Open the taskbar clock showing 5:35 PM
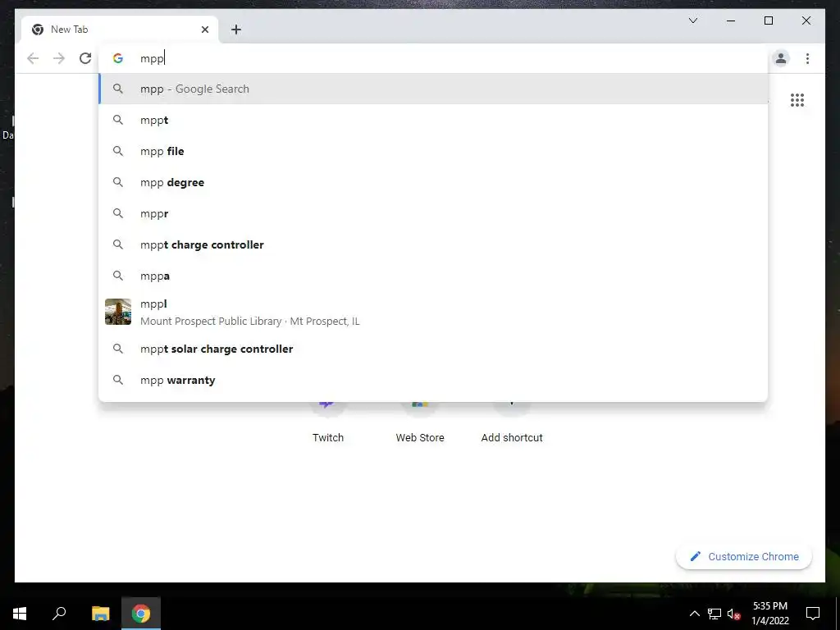Image resolution: width=840 pixels, height=630 pixels. (769, 614)
